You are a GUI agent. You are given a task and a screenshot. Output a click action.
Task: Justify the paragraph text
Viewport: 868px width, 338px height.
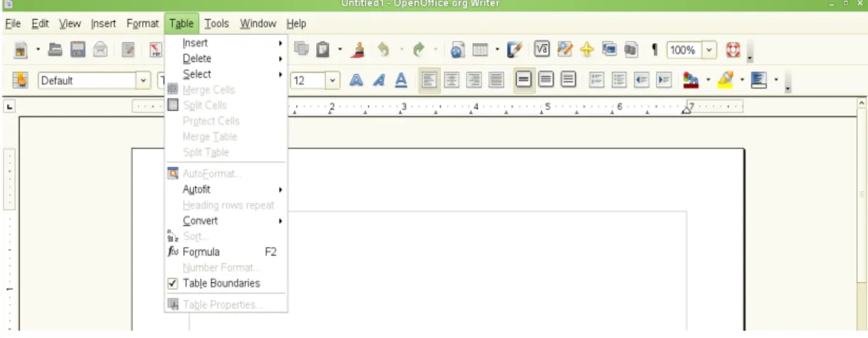tap(496, 80)
